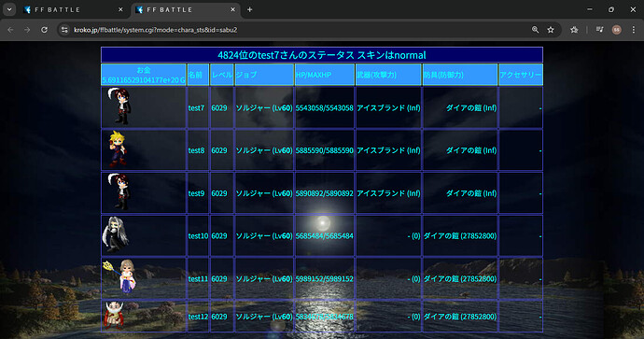Screen dimensions: 644x339
Task: Click test7's アイスブランド (Inf) weapon
Action: coord(388,108)
